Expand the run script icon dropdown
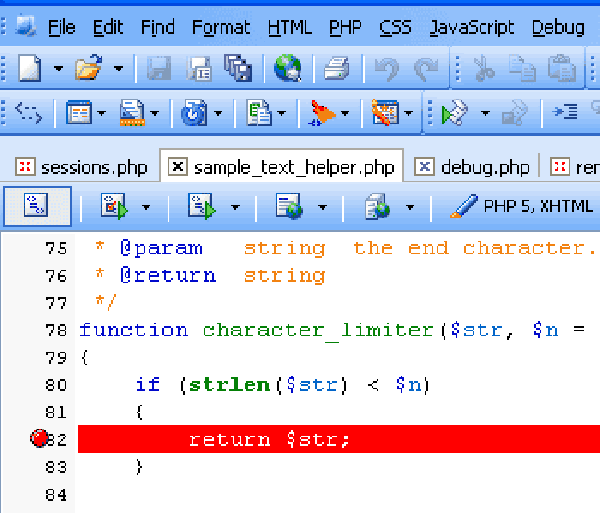Viewport: 600px width, 513px height. tap(485, 113)
